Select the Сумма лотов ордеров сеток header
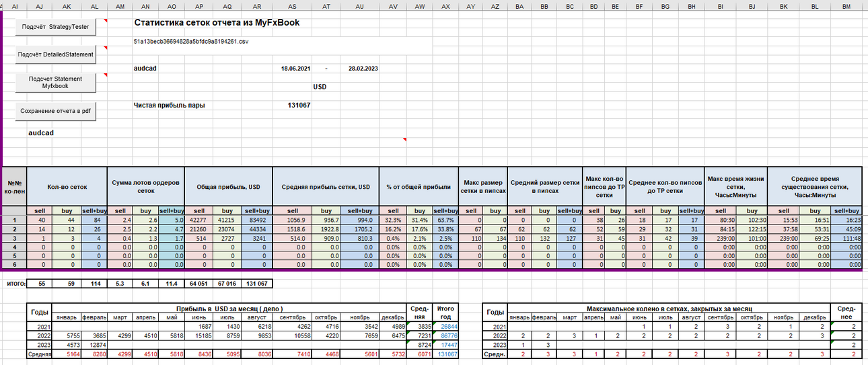The image size is (868, 365). click(x=145, y=186)
